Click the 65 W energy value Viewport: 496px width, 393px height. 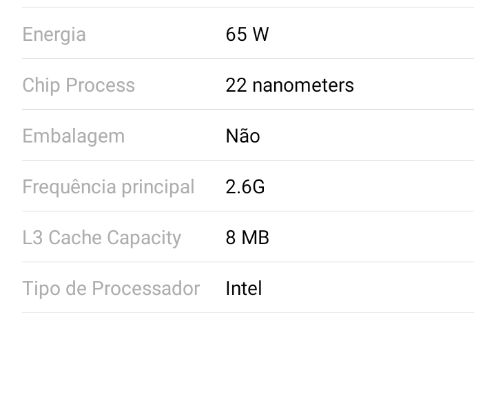(x=247, y=34)
